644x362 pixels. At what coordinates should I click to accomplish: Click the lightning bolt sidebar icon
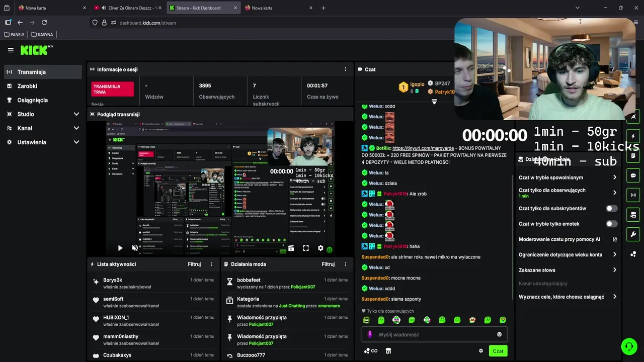coord(633,136)
